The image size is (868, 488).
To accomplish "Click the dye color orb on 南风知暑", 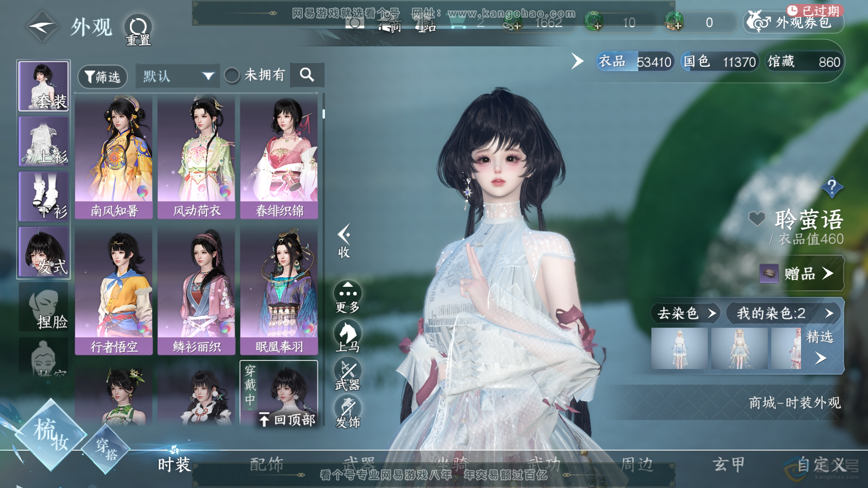I will [143, 192].
